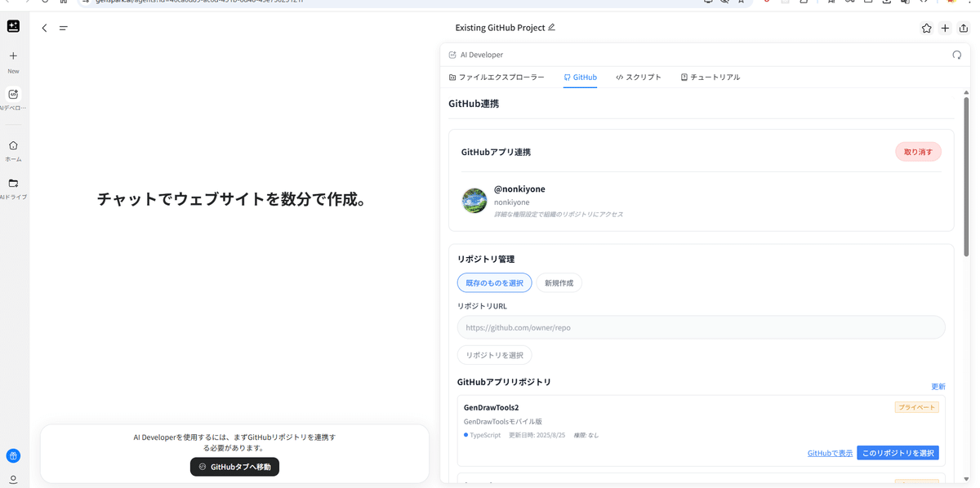
Task: Click the Genspark logo icon
Action: click(13, 27)
